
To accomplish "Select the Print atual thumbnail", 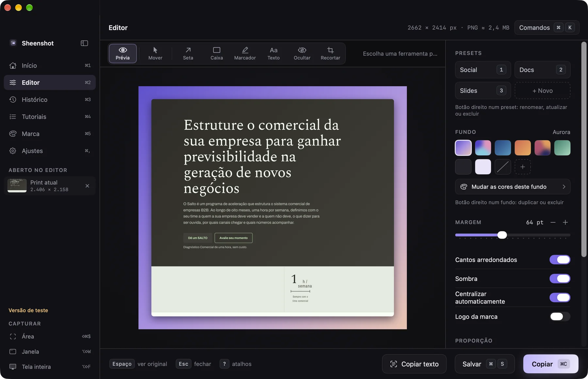I will tap(17, 185).
